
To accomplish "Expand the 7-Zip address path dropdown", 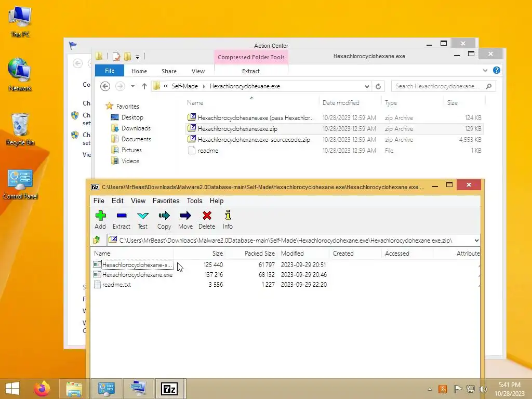I will (476, 240).
